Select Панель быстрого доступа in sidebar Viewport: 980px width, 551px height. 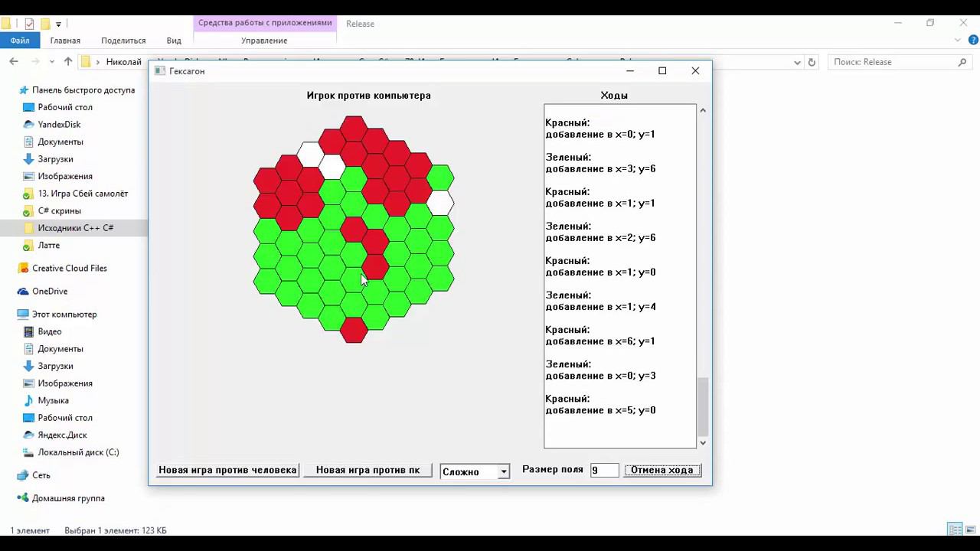coord(83,90)
